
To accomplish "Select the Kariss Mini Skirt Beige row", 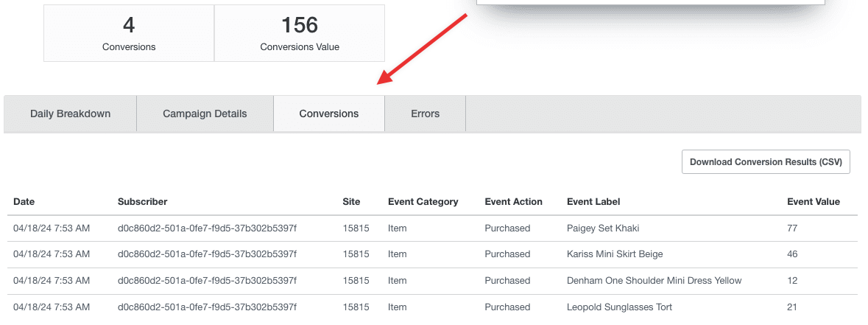I will 615,254.
